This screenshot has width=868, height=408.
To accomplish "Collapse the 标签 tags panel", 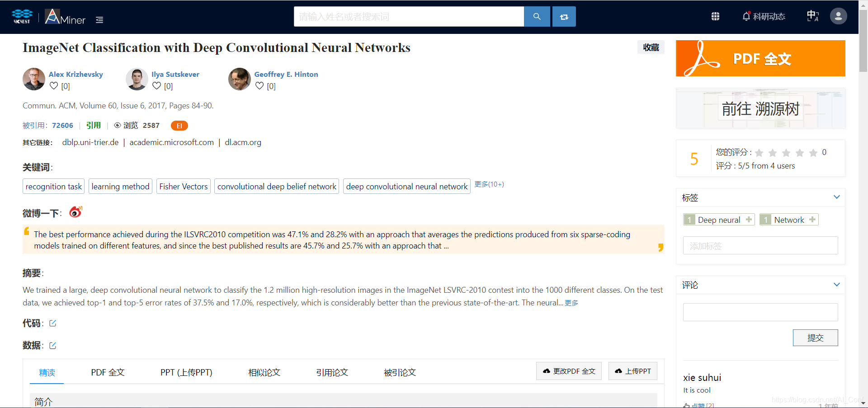I will [837, 197].
